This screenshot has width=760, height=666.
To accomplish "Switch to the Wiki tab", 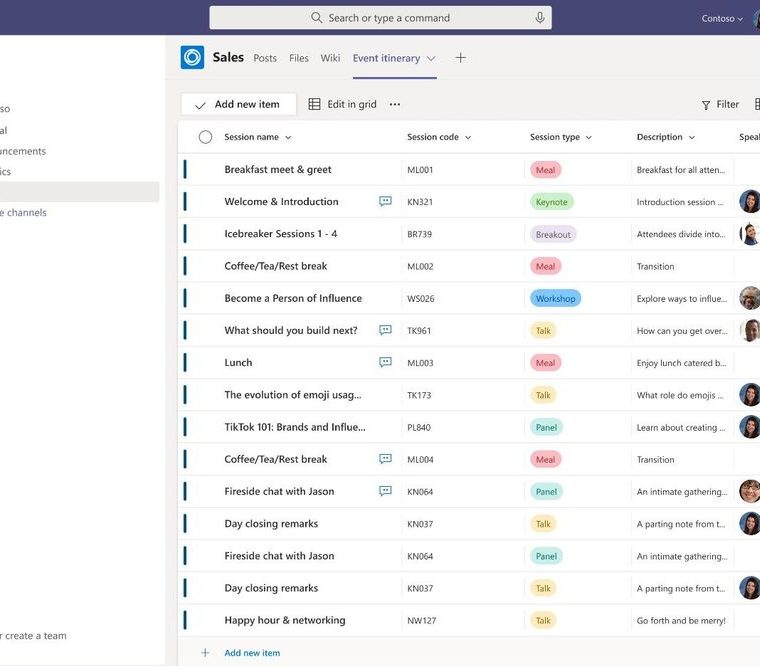I will [330, 58].
